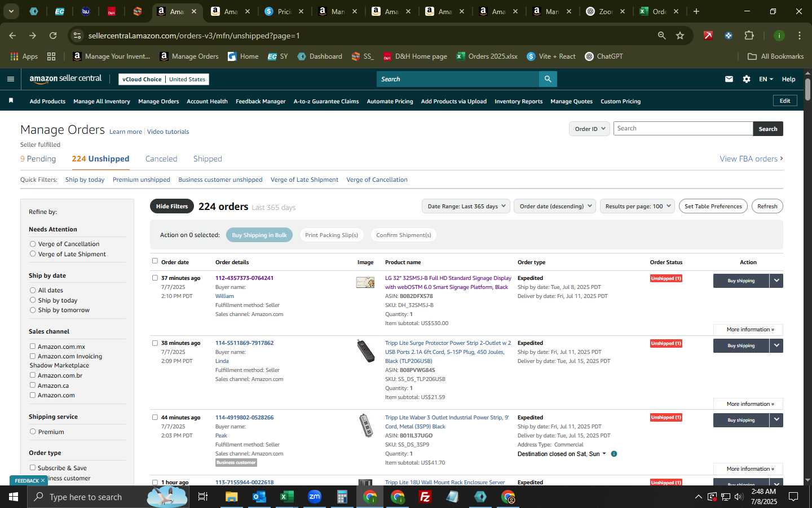Select Verge of Late Shipment radio button
The height and width of the screenshot is (508, 812).
tap(33, 254)
